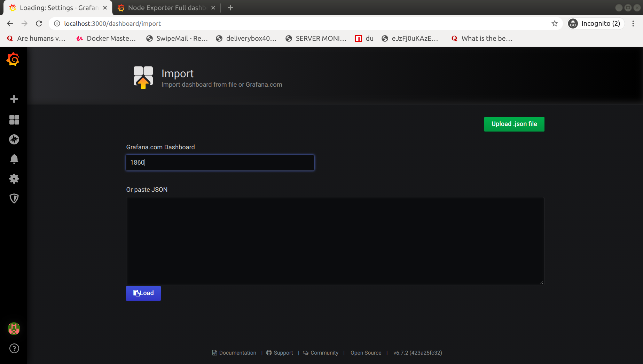Viewport: 643px width, 364px height.
Task: Open the Help question mark icon
Action: pyautogui.click(x=14, y=348)
